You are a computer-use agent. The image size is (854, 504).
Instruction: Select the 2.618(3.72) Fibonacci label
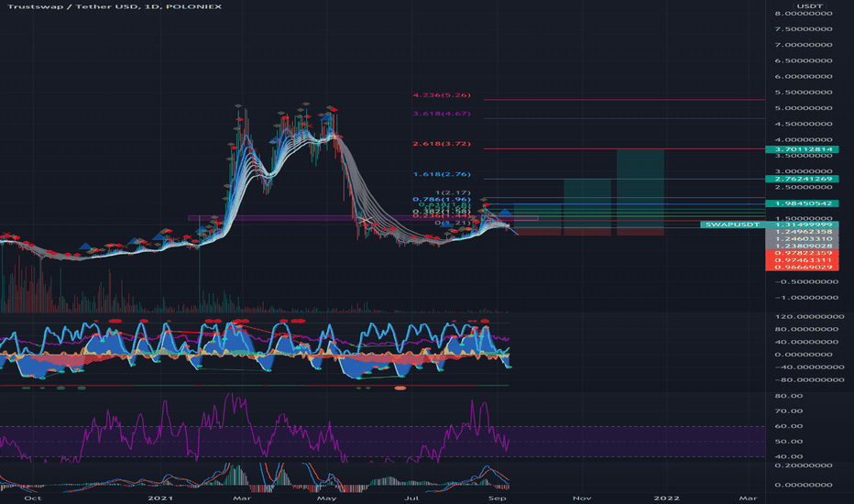point(442,144)
